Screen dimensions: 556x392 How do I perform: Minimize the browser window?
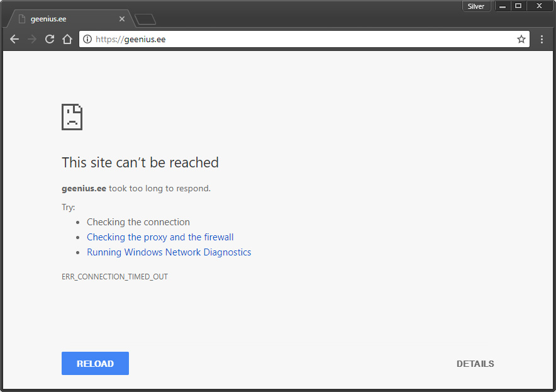[503, 6]
